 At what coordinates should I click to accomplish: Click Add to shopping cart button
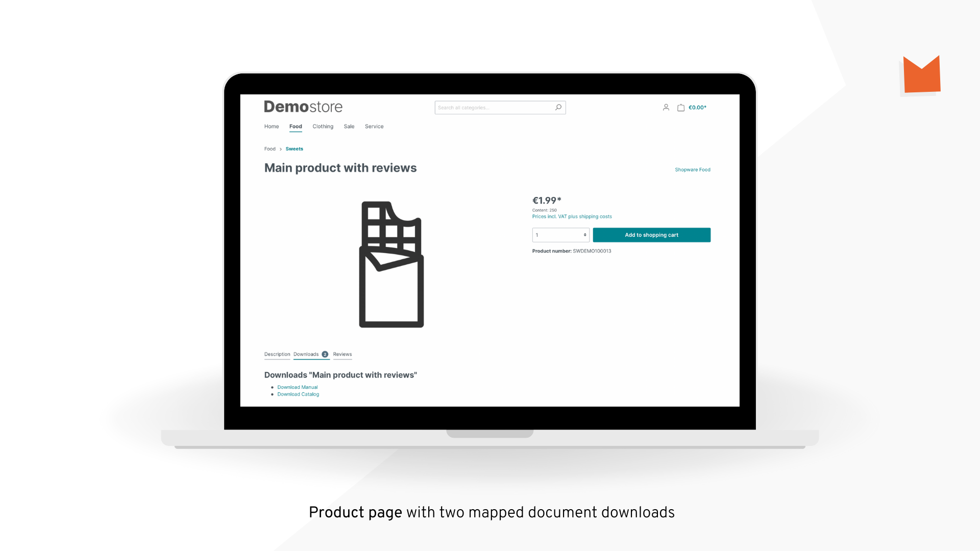click(651, 235)
